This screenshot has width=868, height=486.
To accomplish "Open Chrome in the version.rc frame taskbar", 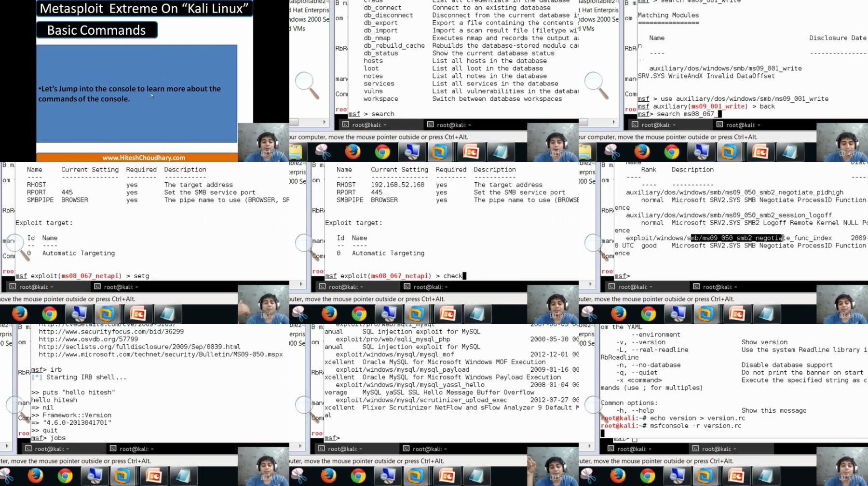I will [x=647, y=476].
